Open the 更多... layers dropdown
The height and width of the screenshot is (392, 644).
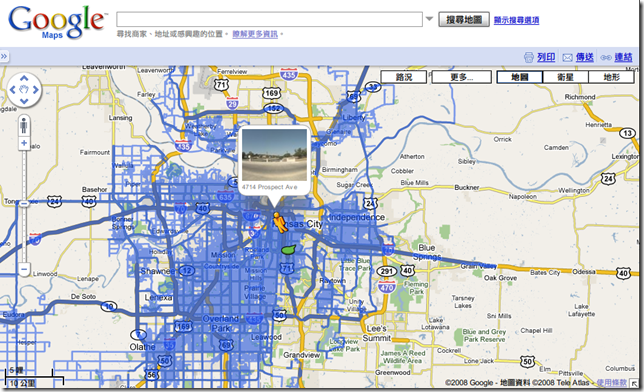[462, 77]
